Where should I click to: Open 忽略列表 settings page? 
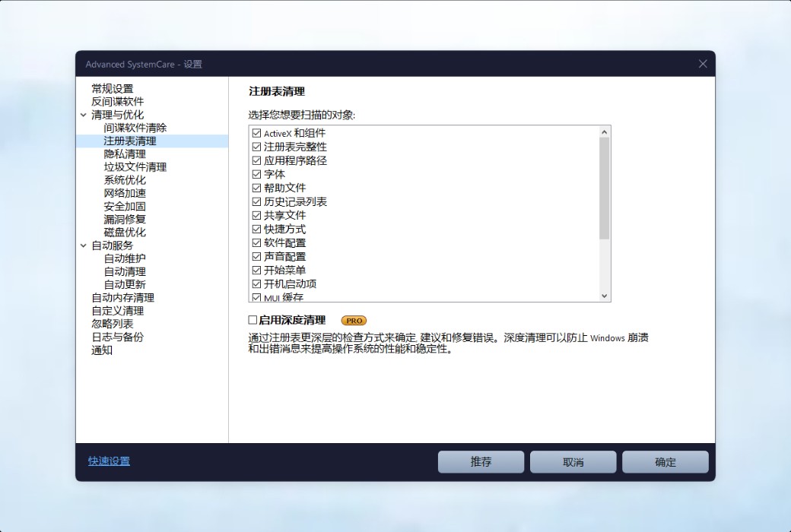(112, 324)
